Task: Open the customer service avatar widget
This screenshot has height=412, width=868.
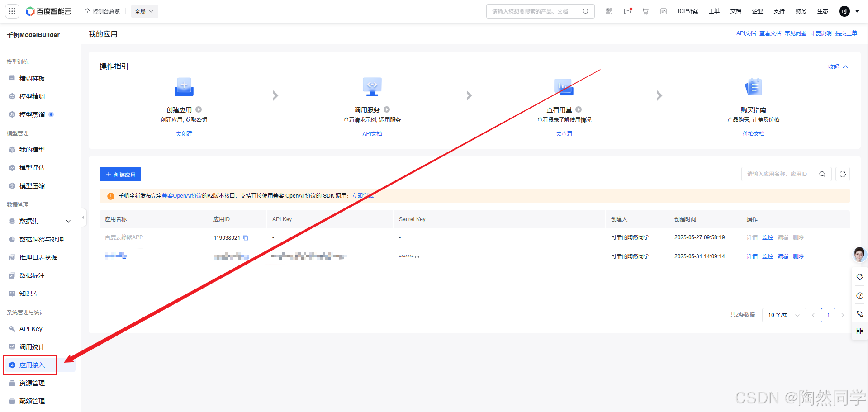Action: (859, 255)
